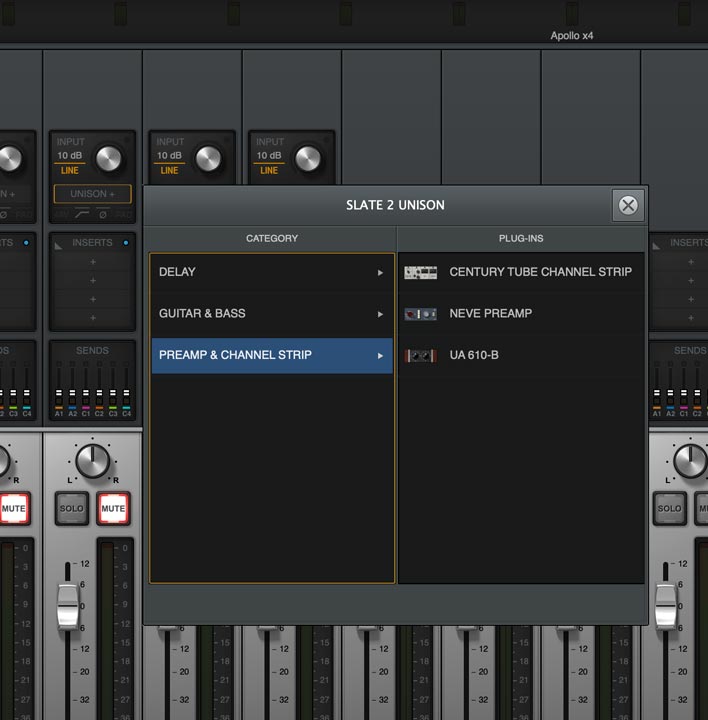Click the input knob on the leftmost cut-off channel
This screenshot has width=708, height=720.
(x=10, y=159)
